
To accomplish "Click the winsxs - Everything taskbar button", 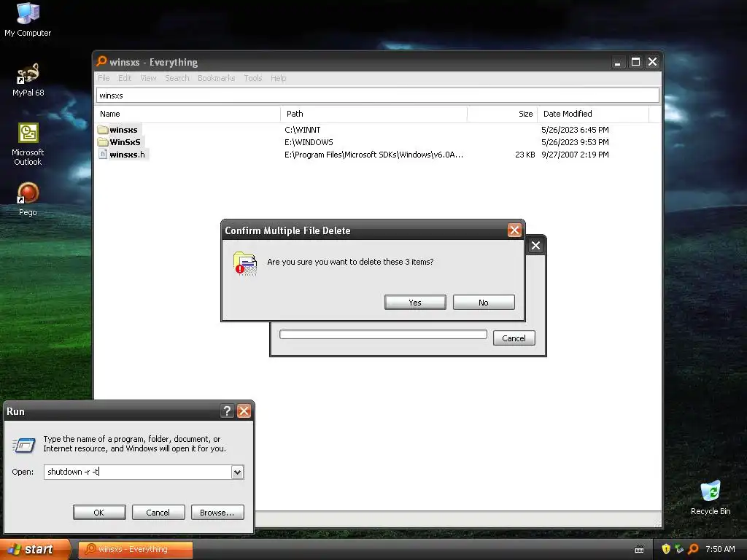I will pyautogui.click(x=135, y=550).
